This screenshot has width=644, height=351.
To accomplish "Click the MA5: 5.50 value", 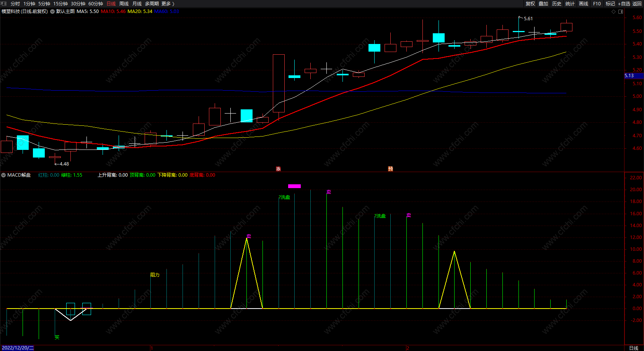I will (88, 11).
